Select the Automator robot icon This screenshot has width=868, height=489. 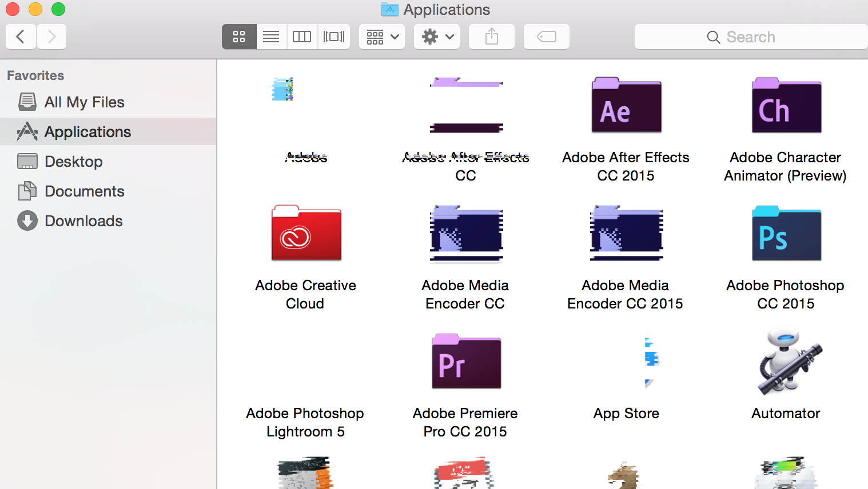pos(789,361)
